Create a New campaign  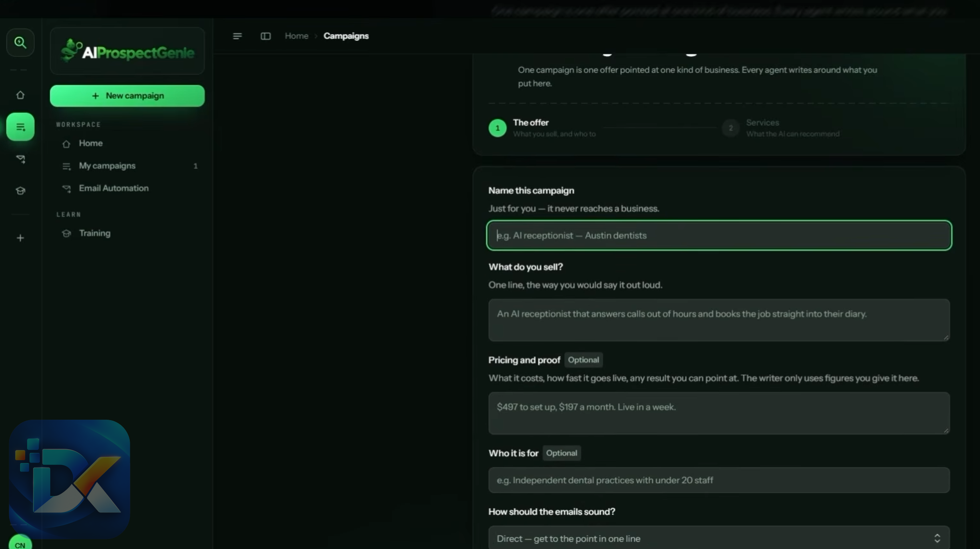127,96
